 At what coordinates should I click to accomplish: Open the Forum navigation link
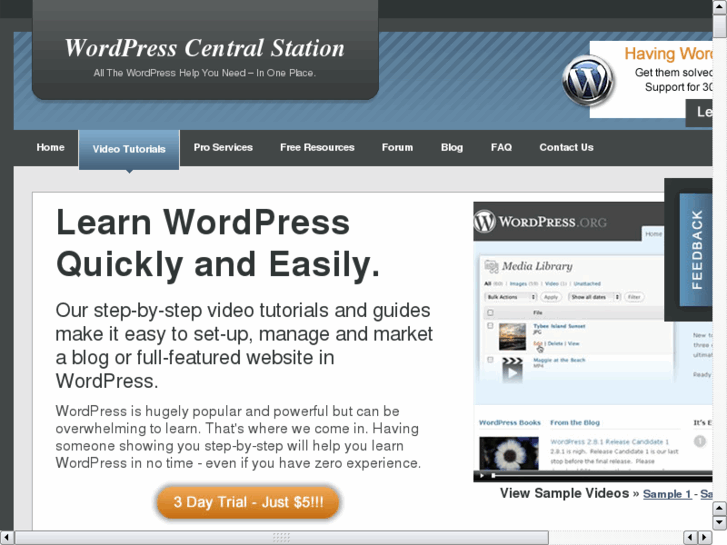click(x=397, y=147)
